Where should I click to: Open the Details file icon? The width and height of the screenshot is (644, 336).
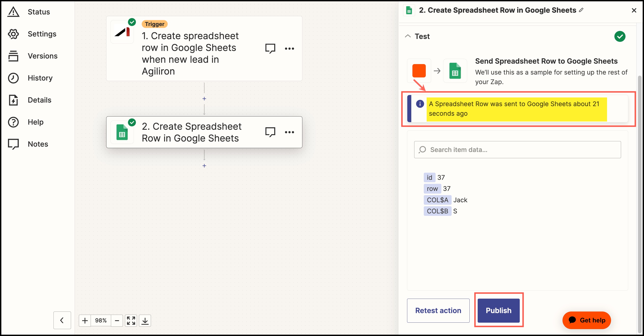13,100
